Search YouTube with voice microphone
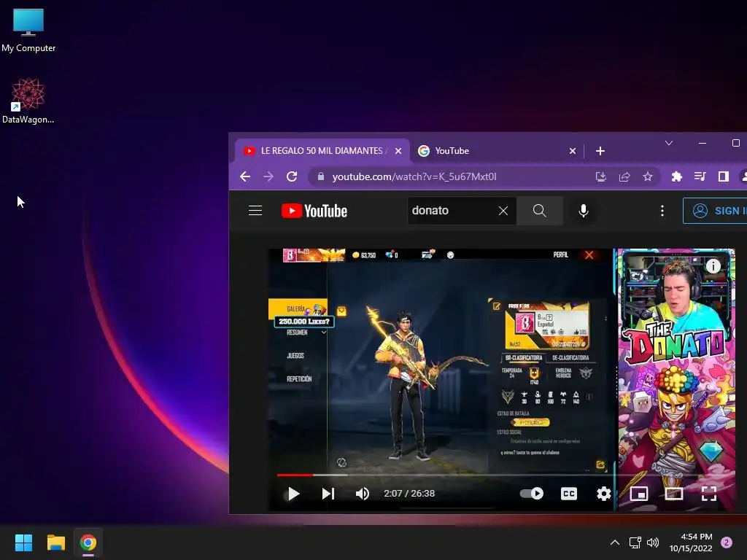The image size is (747, 560). click(583, 211)
